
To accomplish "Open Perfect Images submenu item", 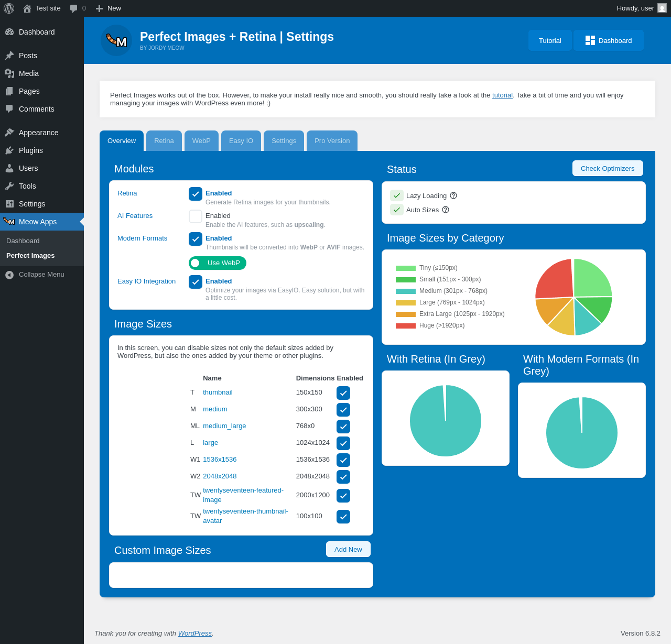I will (30, 256).
